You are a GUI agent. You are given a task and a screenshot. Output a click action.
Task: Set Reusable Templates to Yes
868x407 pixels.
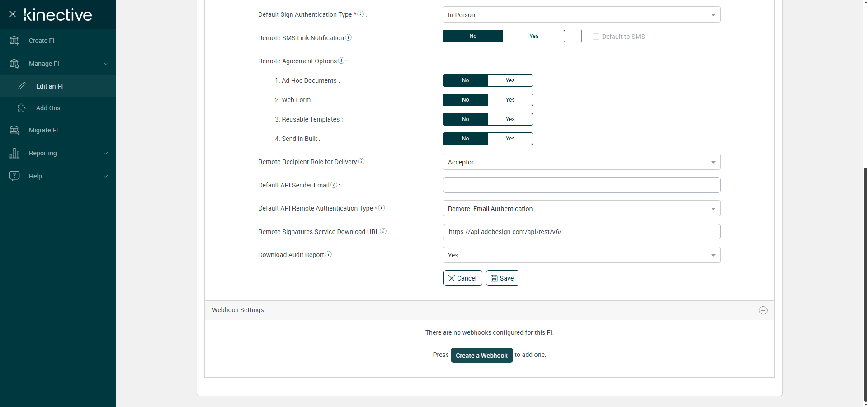point(510,119)
